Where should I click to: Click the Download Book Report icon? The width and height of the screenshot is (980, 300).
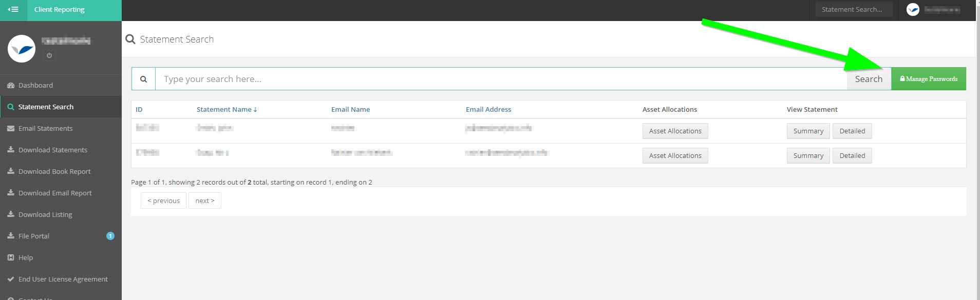(11, 171)
